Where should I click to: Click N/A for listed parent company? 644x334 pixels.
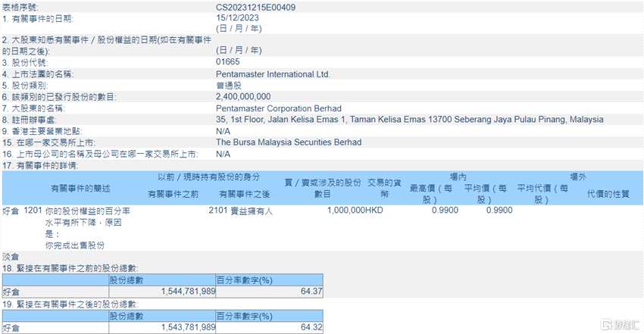(x=223, y=155)
